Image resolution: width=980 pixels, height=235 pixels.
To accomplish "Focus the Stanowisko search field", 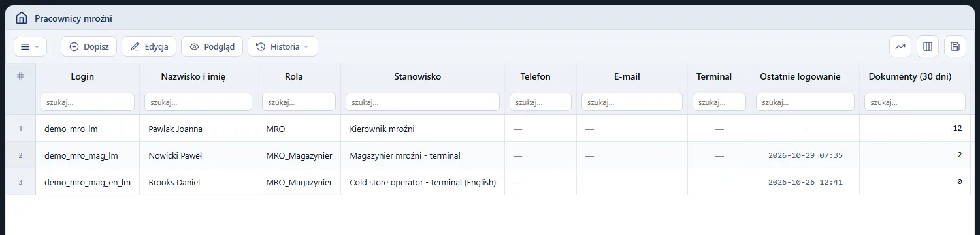I will [x=423, y=102].
